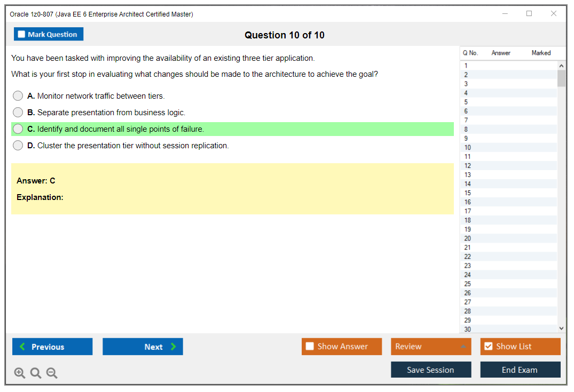The width and height of the screenshot is (574, 392).
Task: Click the End Exam button
Action: pos(520,370)
